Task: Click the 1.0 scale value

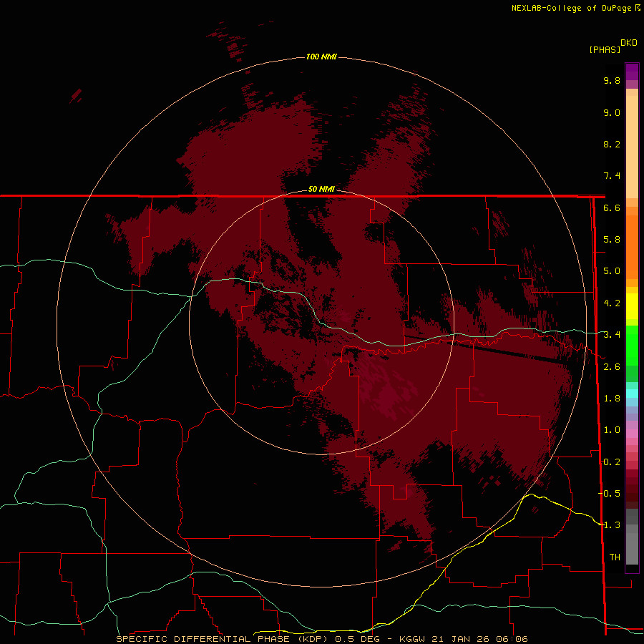Action: point(612,430)
